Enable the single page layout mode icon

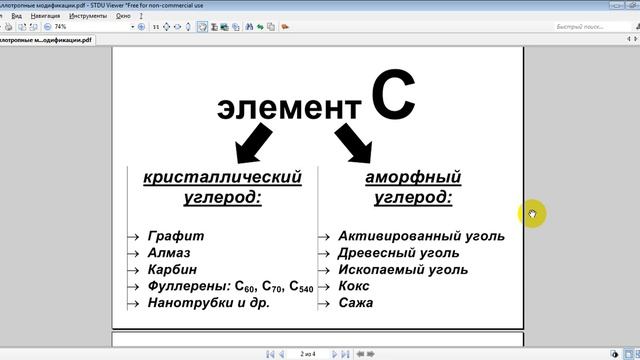(629, 354)
